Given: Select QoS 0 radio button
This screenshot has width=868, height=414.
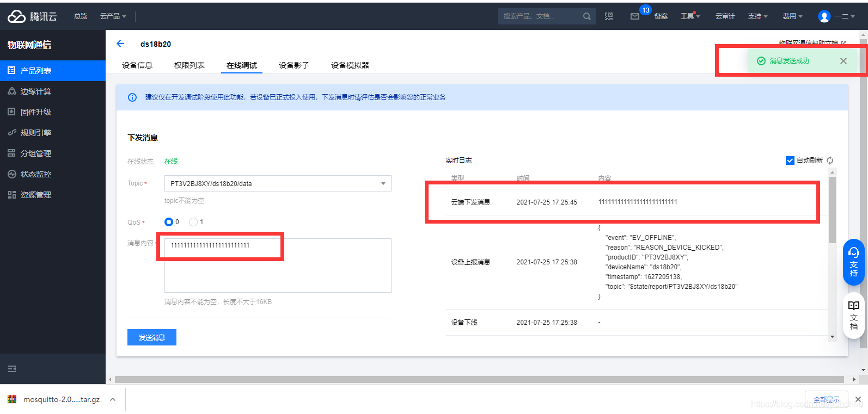Looking at the screenshot, I should [169, 222].
